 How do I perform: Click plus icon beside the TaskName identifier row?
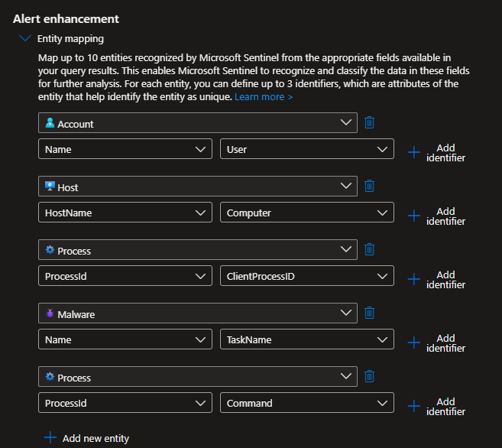(414, 342)
